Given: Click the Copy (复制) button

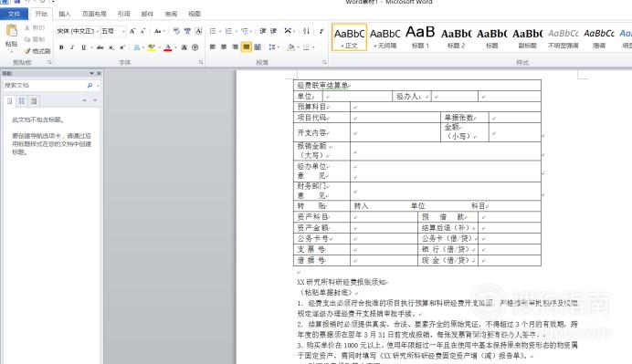Looking at the screenshot, I should point(35,39).
